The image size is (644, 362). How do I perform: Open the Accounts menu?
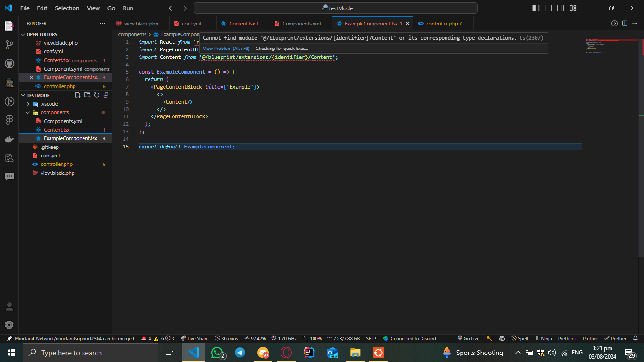tap(9, 306)
